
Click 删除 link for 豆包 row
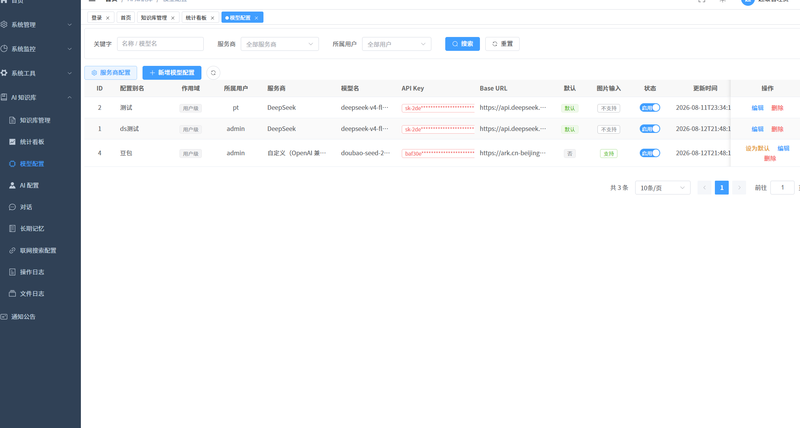(x=770, y=158)
